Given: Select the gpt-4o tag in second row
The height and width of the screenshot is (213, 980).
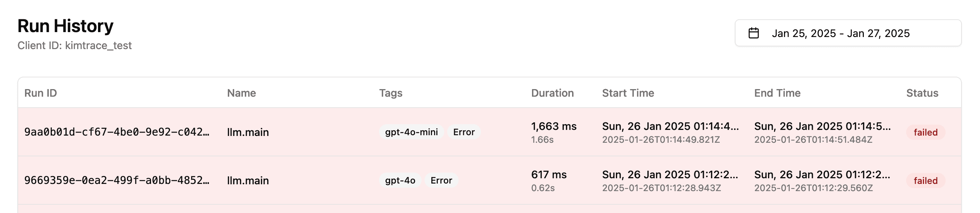Looking at the screenshot, I should [x=400, y=180].
